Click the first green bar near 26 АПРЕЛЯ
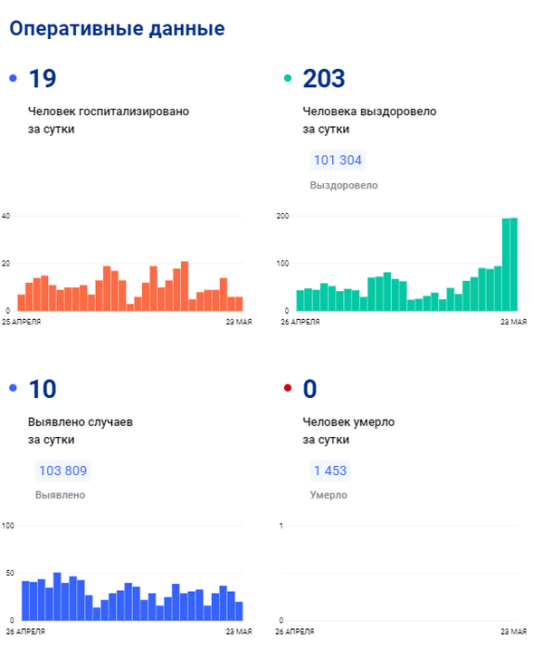The width and height of the screenshot is (543, 650). click(x=300, y=301)
